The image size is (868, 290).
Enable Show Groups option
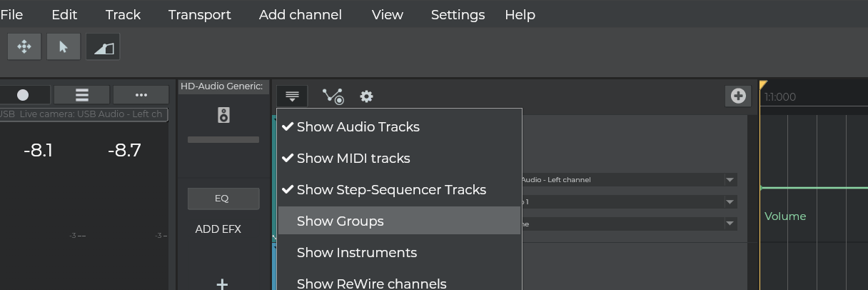tap(340, 221)
